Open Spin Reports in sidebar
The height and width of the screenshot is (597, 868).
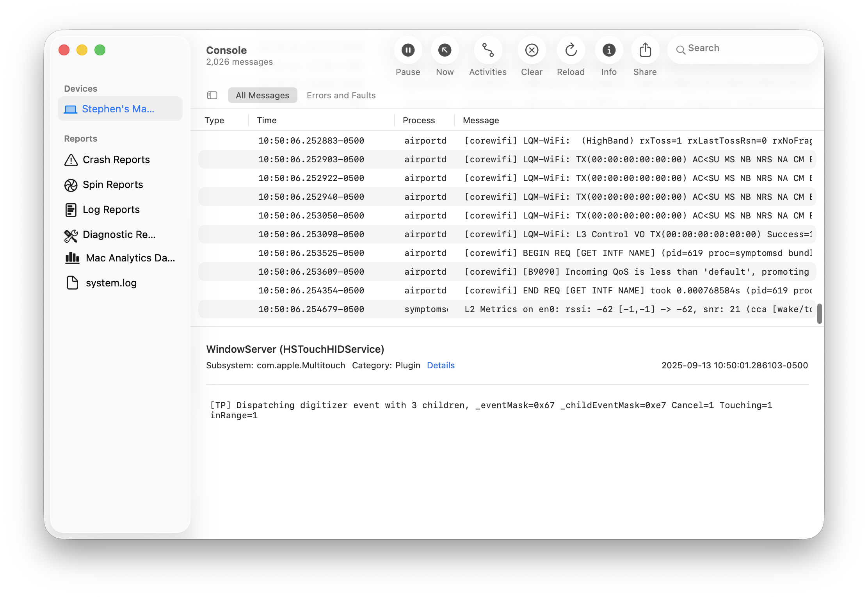113,185
